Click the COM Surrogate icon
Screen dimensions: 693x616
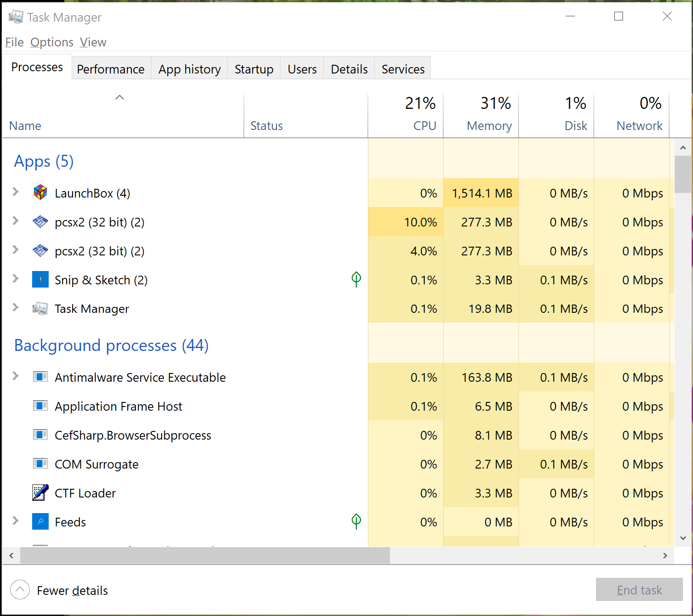click(40, 464)
